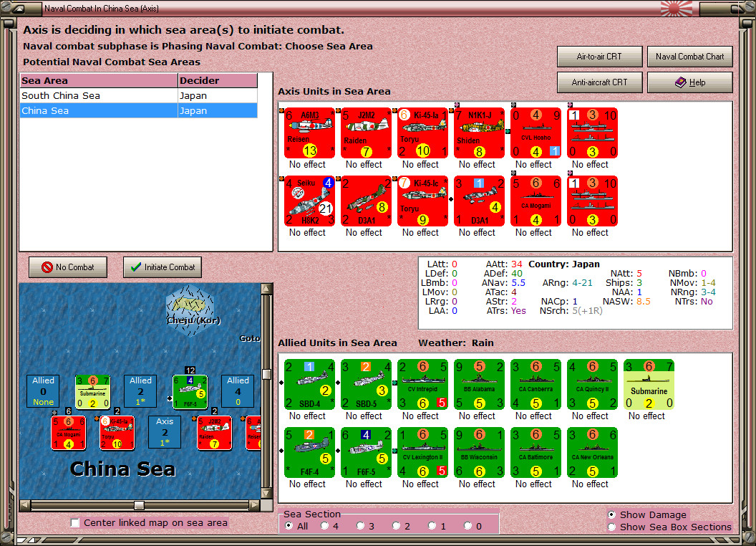
Task: Open the Naval Combat Chart
Action: (689, 57)
